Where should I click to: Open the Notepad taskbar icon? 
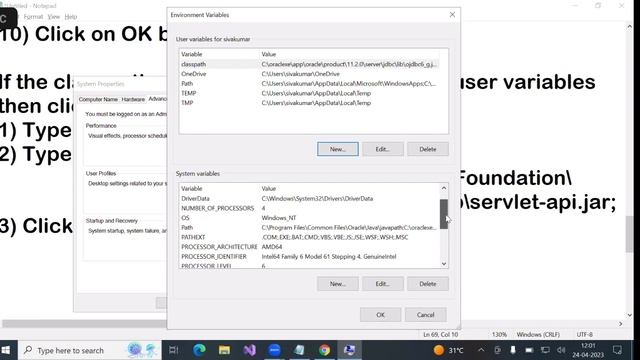299,350
